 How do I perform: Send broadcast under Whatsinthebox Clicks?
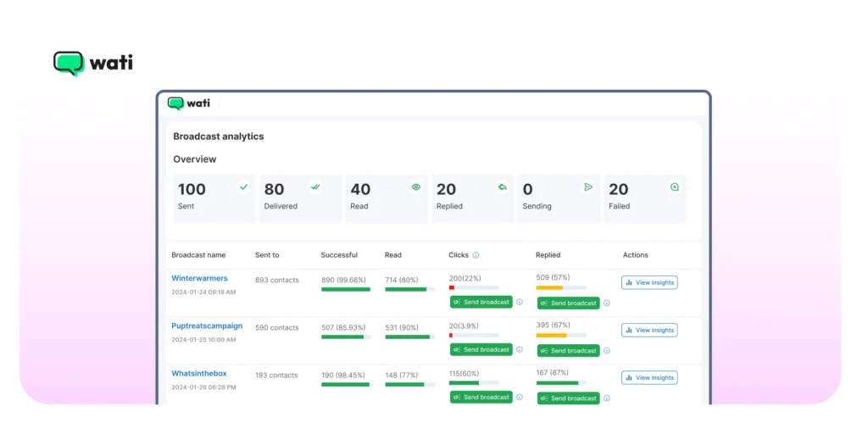481,398
